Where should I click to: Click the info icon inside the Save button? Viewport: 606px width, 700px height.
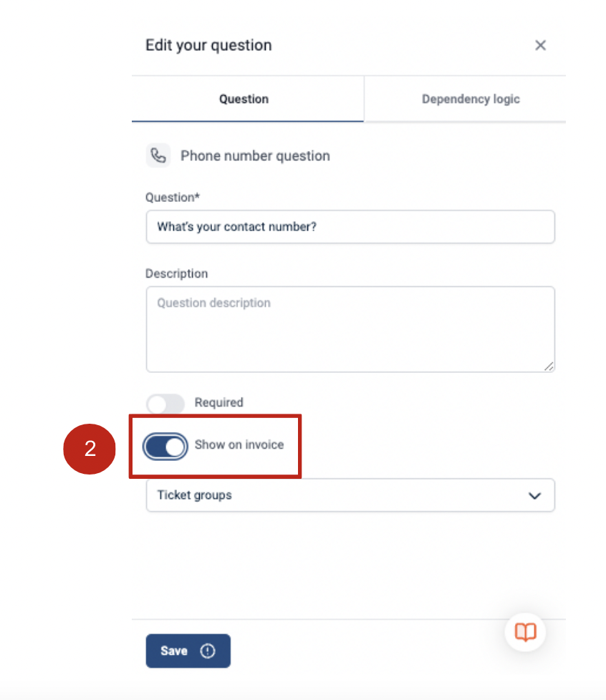pyautogui.click(x=207, y=651)
